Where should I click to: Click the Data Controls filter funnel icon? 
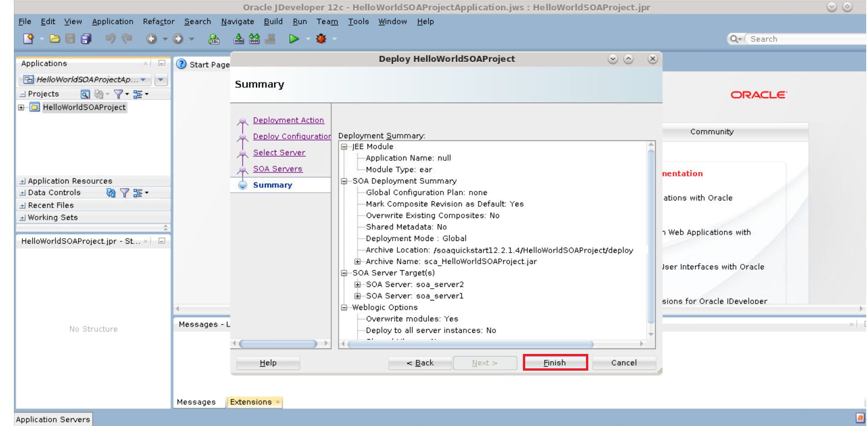[125, 193]
